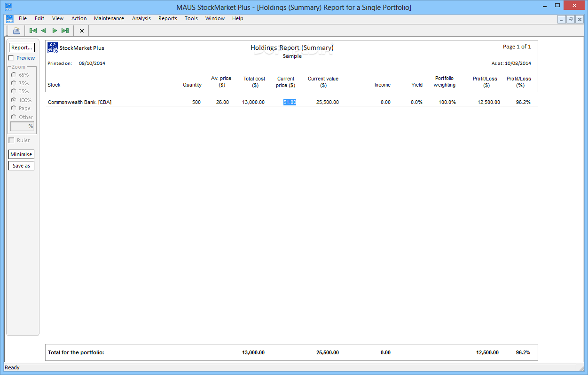
Task: Open the View menu
Action: (58, 19)
